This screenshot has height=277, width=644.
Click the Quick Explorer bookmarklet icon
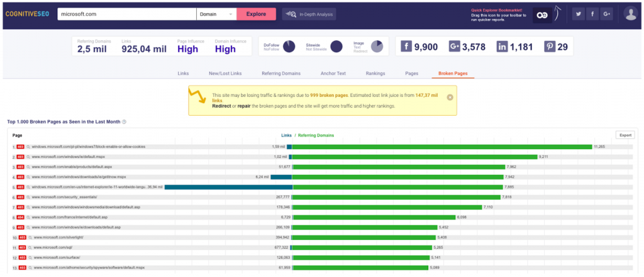point(542,15)
